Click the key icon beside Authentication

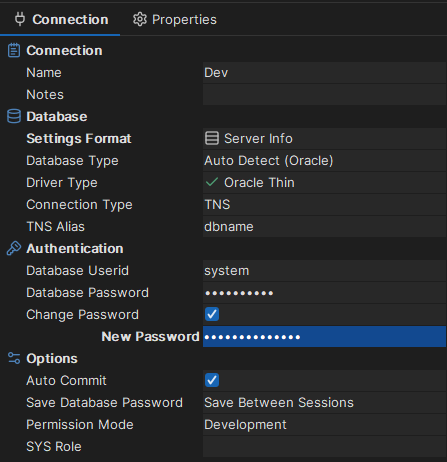click(14, 248)
